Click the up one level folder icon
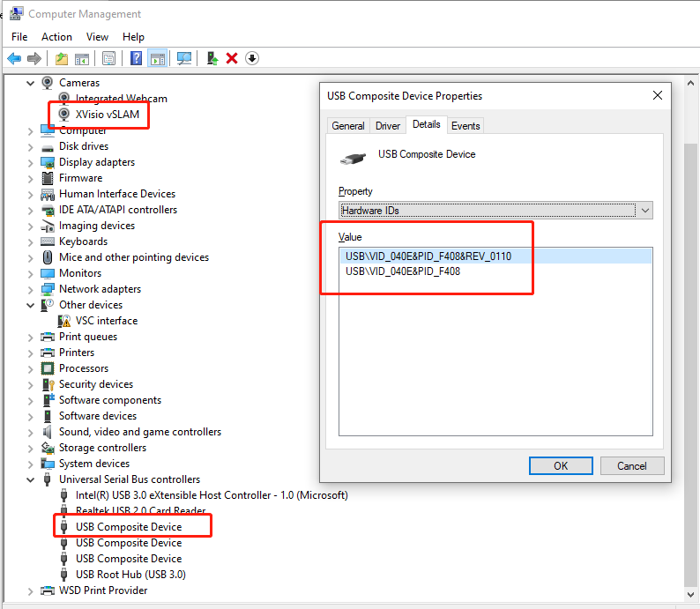Image resolution: width=700 pixels, height=609 pixels. coord(62,58)
